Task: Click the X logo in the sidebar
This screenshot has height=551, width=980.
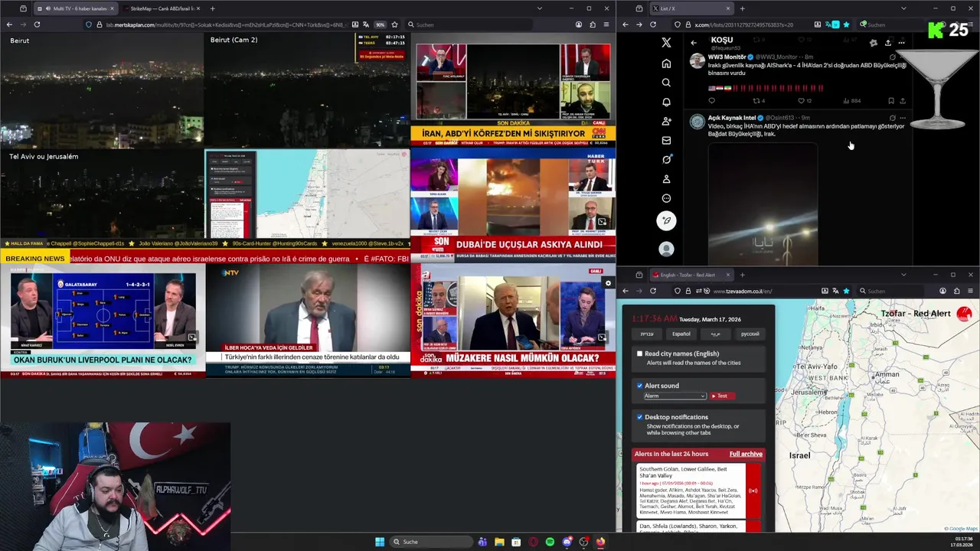Action: [x=666, y=43]
